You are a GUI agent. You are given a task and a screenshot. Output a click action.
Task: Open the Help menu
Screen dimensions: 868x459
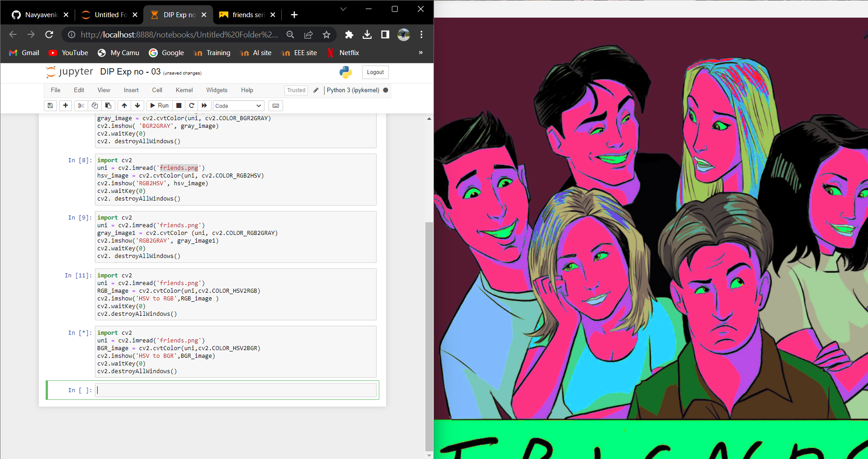(247, 90)
